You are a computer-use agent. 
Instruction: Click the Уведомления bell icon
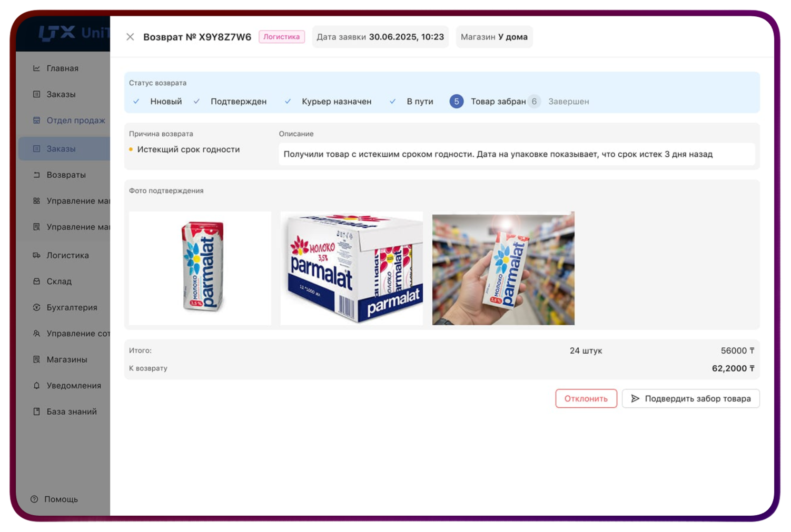click(x=36, y=386)
